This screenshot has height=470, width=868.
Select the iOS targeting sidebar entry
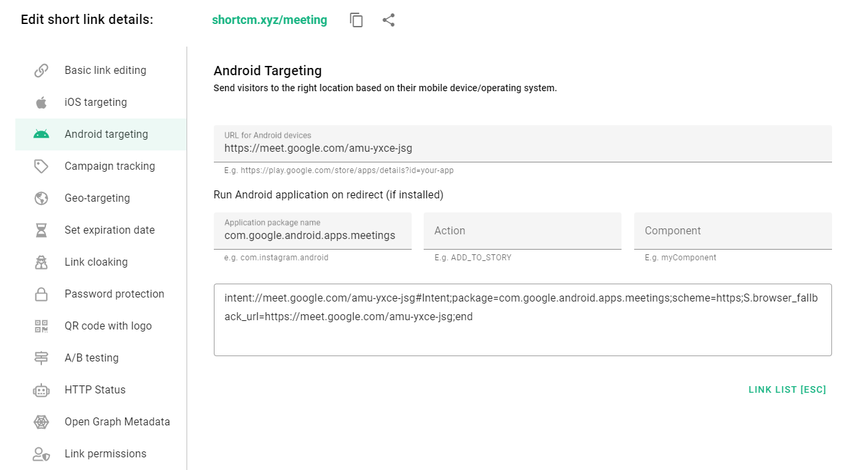pos(96,102)
